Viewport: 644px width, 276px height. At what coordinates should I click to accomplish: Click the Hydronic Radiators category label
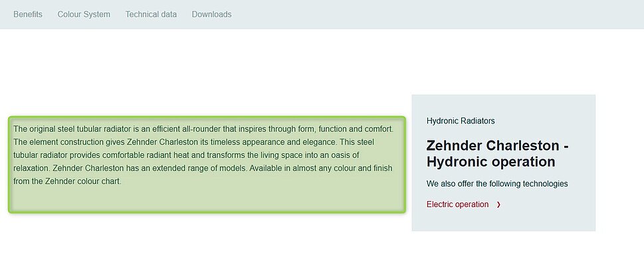tap(461, 121)
